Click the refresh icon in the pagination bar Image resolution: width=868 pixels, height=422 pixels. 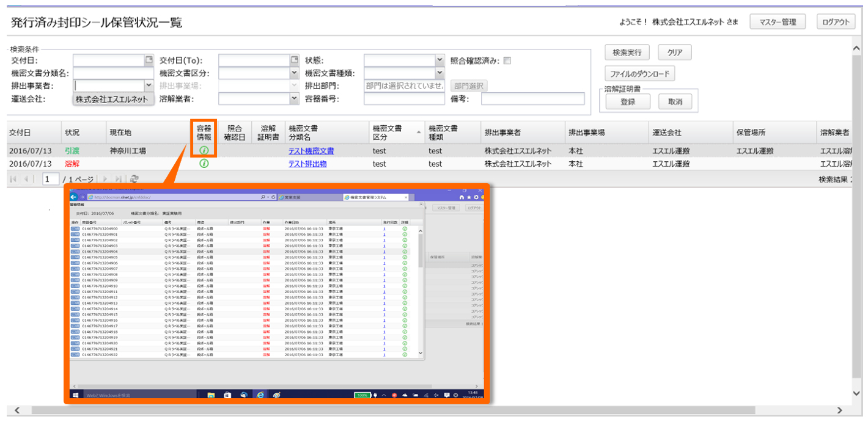[134, 179]
